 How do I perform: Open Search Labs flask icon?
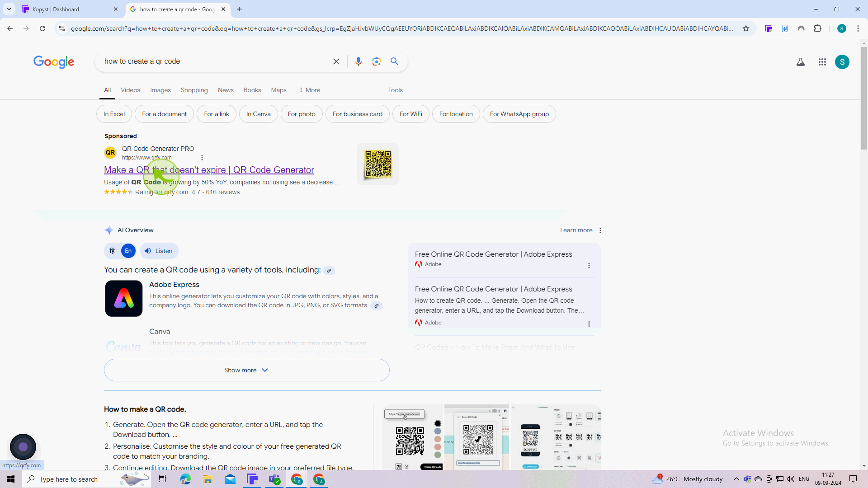(x=801, y=62)
